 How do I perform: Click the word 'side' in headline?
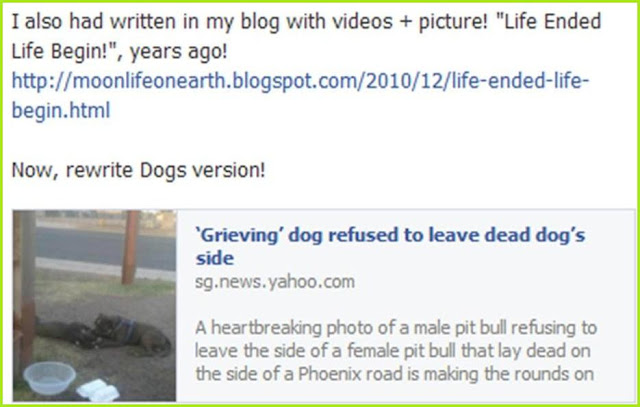(215, 258)
